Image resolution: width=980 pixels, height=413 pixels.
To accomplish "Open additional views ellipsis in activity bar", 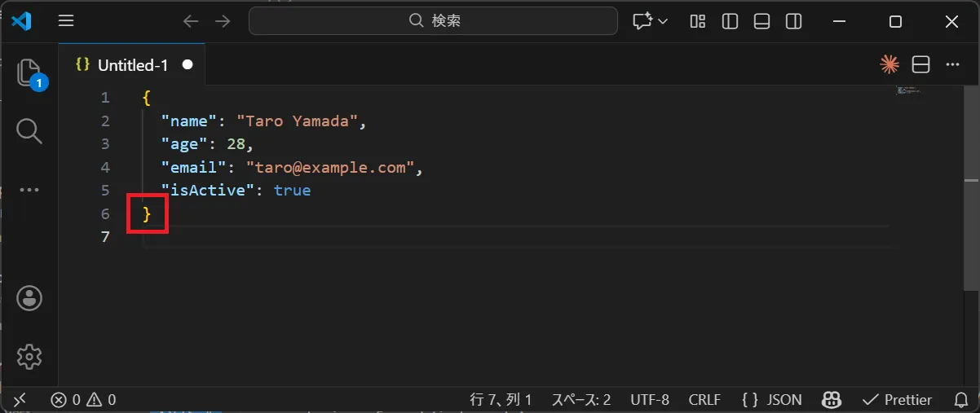I will (29, 190).
